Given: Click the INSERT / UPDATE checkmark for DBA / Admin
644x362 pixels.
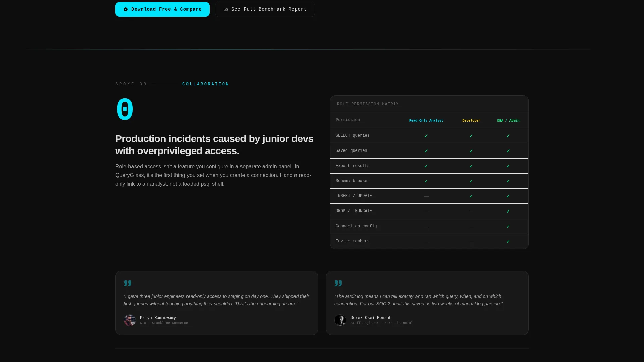Looking at the screenshot, I should [508, 196].
